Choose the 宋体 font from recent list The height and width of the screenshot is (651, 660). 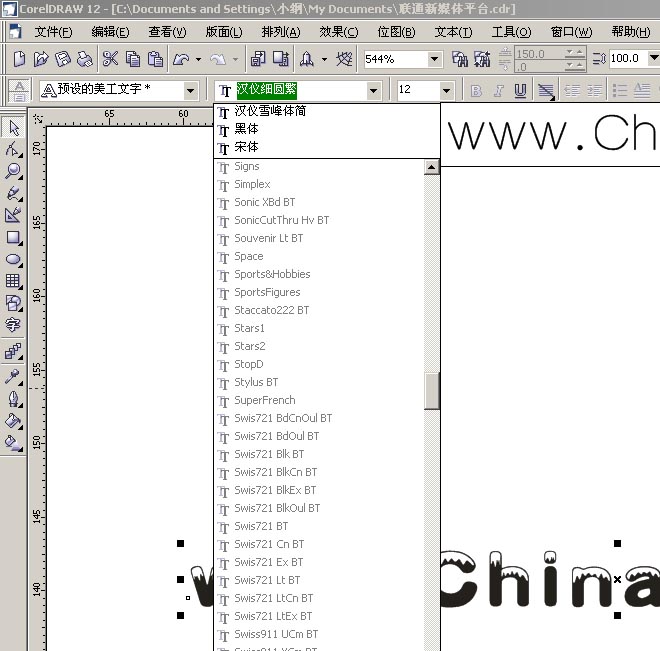point(327,147)
